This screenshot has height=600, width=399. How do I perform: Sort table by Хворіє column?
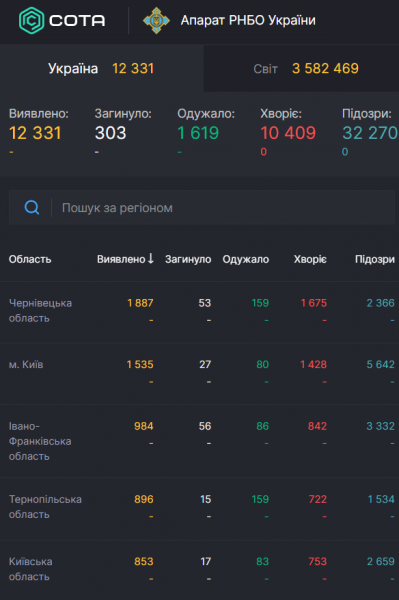tap(310, 259)
